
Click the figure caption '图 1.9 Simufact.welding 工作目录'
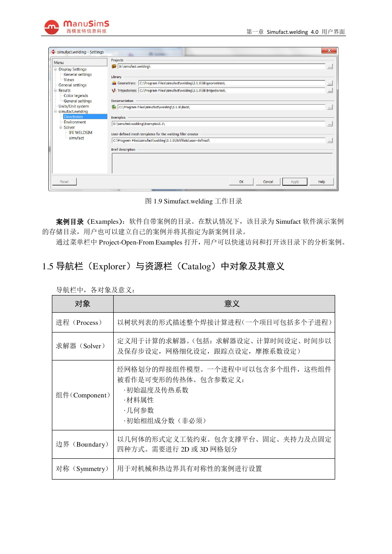point(194,200)
